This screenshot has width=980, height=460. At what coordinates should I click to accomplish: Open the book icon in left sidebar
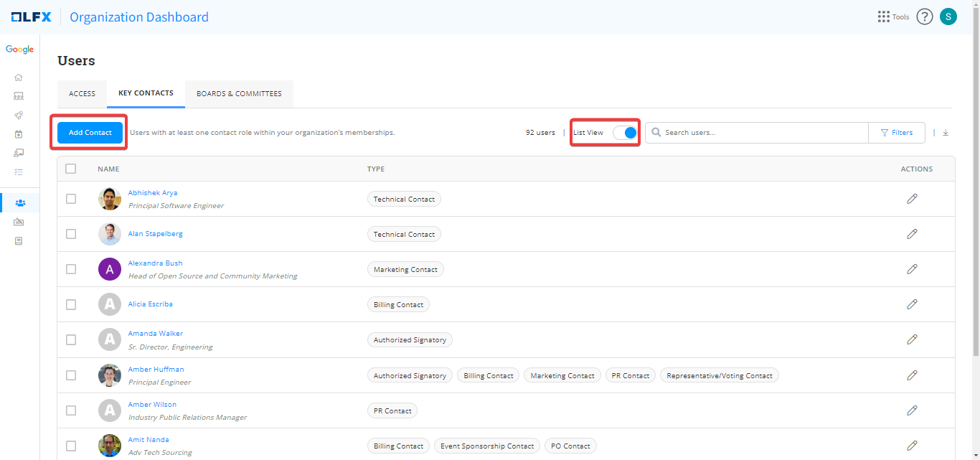(x=19, y=241)
